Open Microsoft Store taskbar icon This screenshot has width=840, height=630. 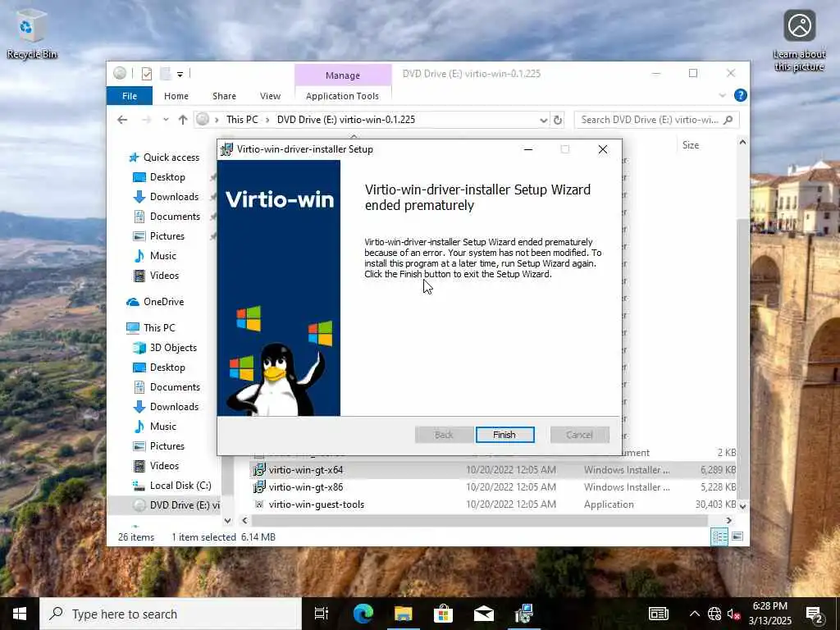[444, 614]
